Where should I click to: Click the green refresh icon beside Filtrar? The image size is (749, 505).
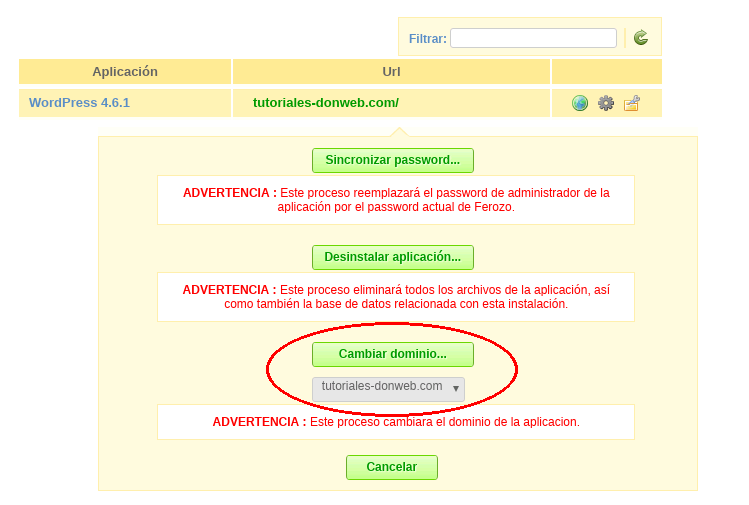(641, 37)
